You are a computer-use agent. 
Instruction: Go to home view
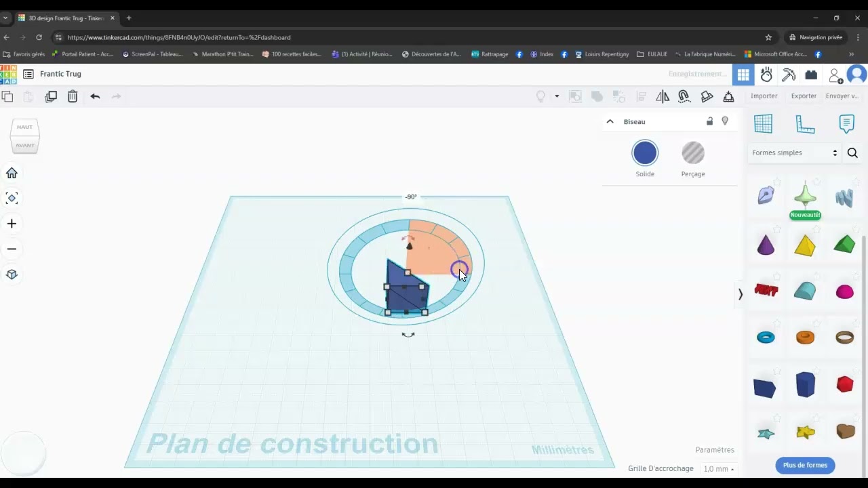(12, 173)
